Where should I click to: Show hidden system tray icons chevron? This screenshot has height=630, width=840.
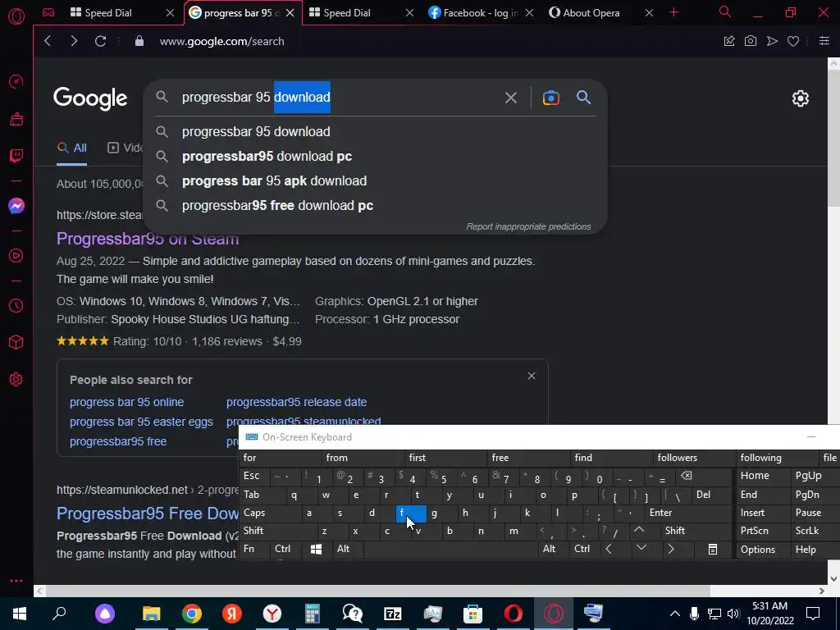pyautogui.click(x=674, y=614)
